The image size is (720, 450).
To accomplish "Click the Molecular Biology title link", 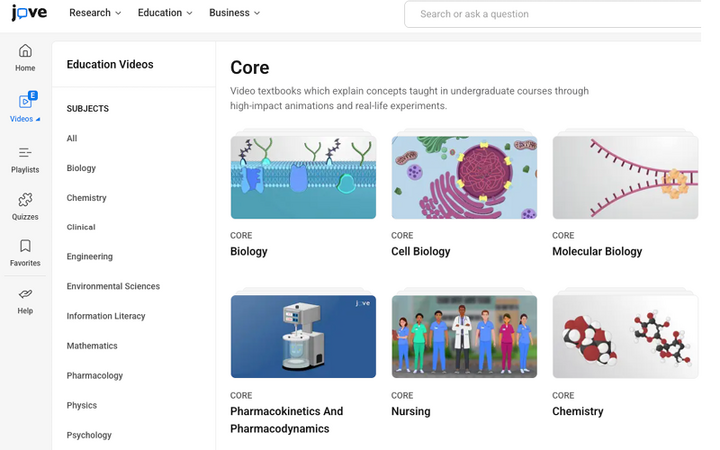I will 597,252.
